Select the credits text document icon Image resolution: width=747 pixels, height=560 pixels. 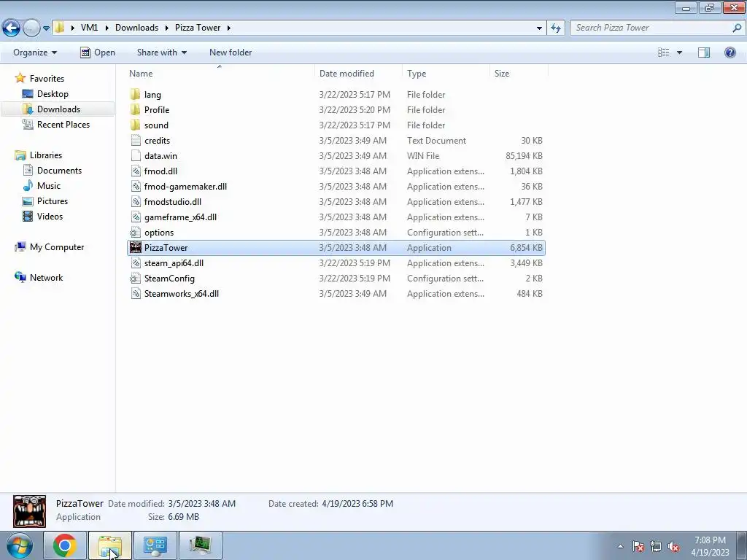(135, 140)
